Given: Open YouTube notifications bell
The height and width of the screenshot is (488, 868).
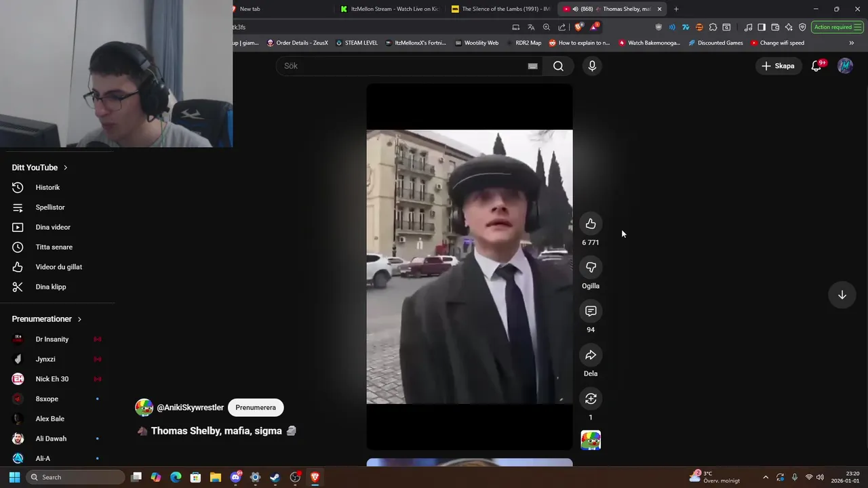Looking at the screenshot, I should coord(816,66).
